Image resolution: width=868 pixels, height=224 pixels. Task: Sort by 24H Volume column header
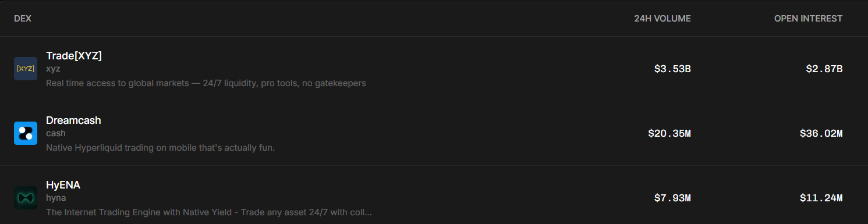tap(662, 19)
